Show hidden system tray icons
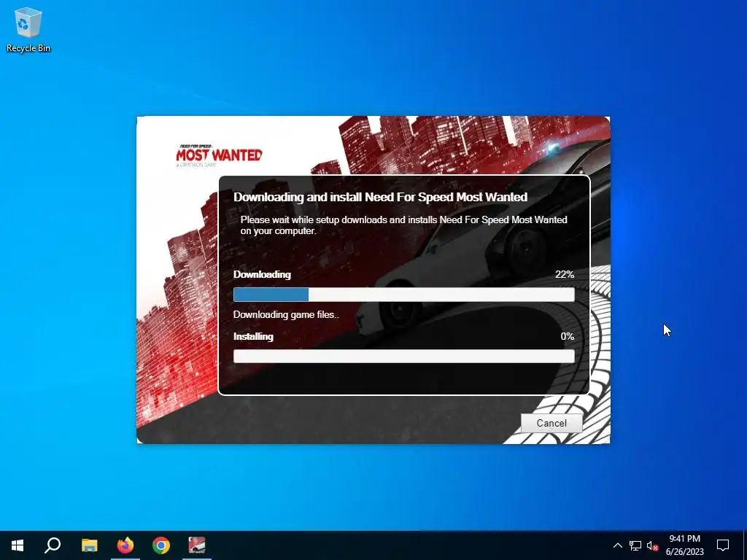The image size is (747, 560). coord(617,545)
